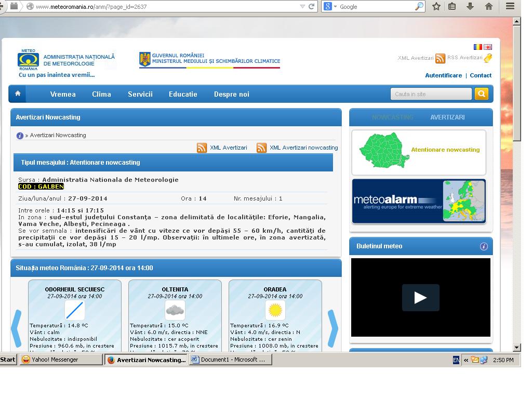The width and height of the screenshot is (532, 399).
Task: Play the Buletinul meteo video
Action: (x=420, y=297)
